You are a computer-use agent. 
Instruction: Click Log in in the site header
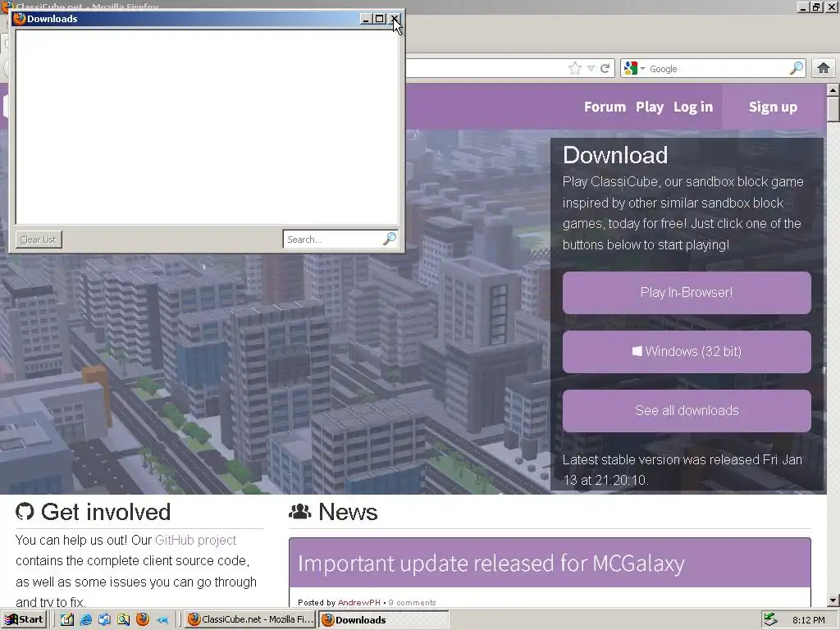(693, 107)
